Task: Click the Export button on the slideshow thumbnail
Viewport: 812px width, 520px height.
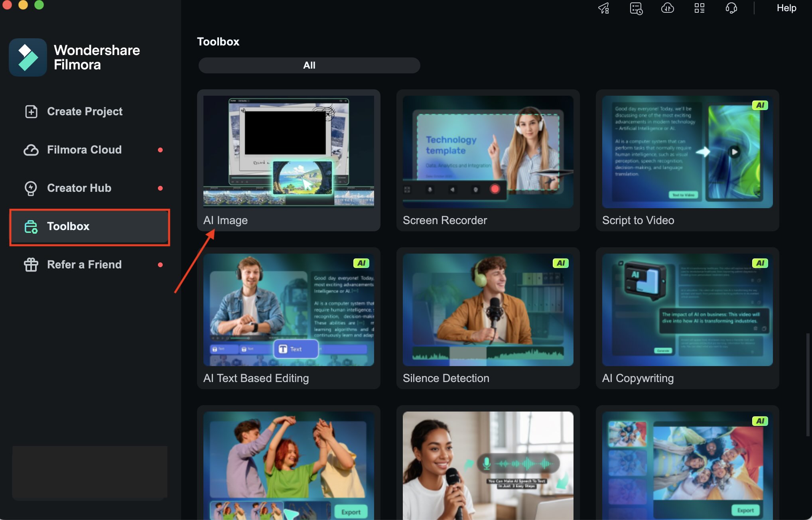Action: (351, 512)
